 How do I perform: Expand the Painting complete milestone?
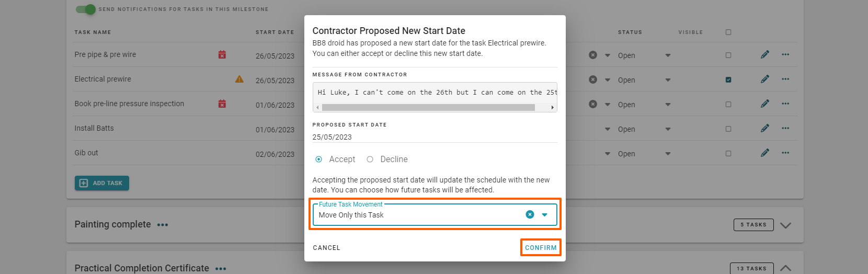coord(785,225)
